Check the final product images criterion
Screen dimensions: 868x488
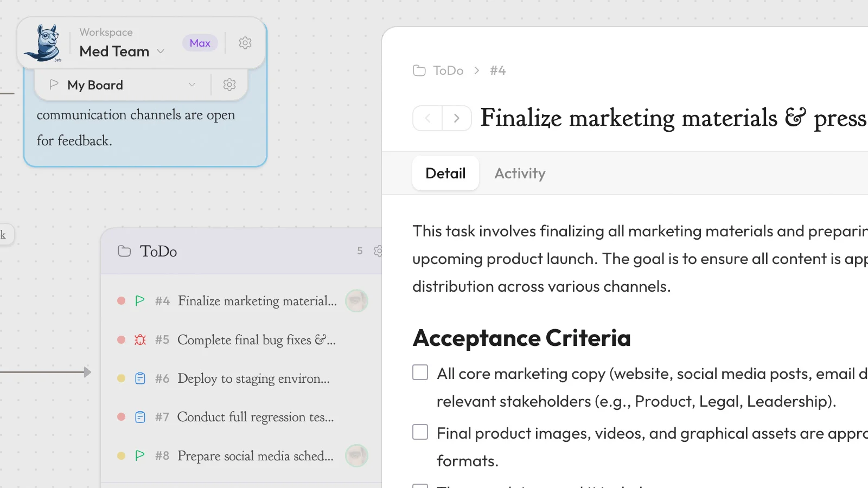tap(420, 432)
